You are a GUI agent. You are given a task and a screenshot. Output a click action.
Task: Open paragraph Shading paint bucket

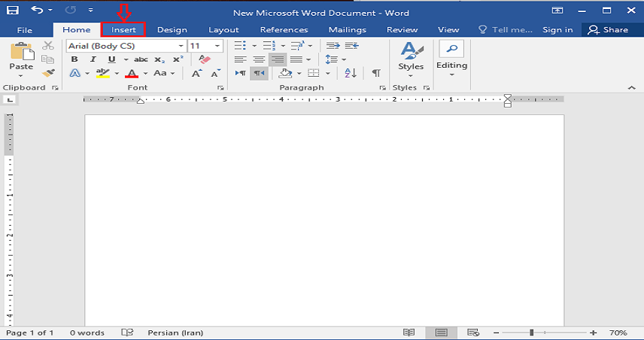pyautogui.click(x=285, y=73)
